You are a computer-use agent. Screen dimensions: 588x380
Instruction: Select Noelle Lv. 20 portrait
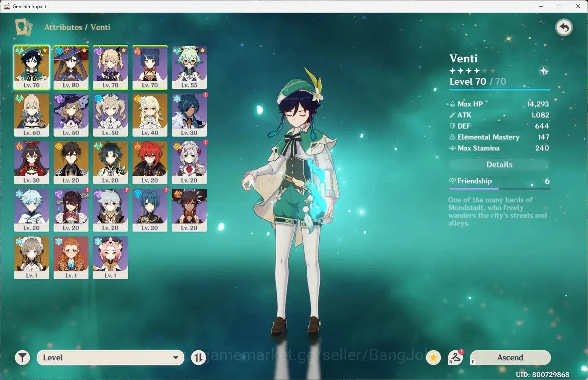(x=189, y=163)
